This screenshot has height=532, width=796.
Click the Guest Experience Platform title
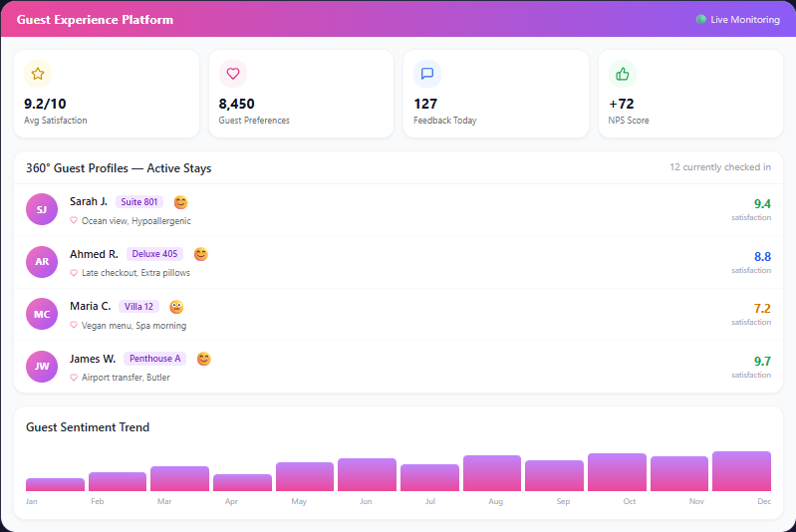tap(95, 19)
